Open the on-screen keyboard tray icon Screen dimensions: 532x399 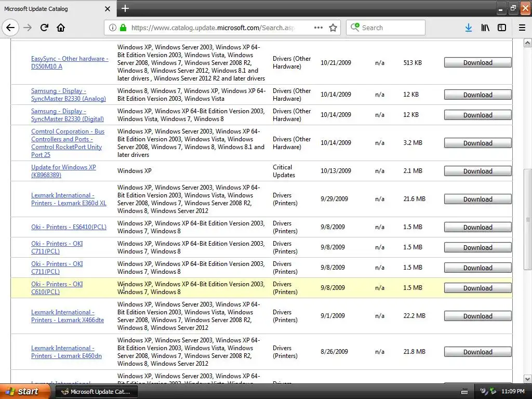click(x=464, y=392)
